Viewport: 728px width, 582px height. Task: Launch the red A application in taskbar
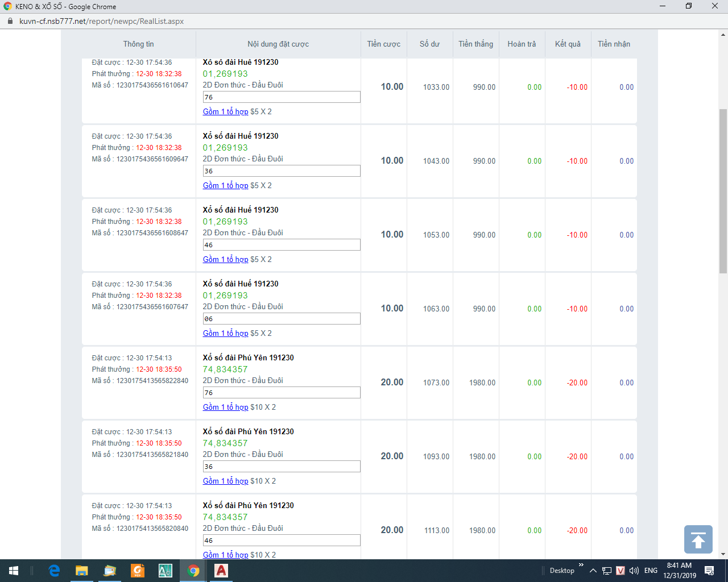click(221, 571)
